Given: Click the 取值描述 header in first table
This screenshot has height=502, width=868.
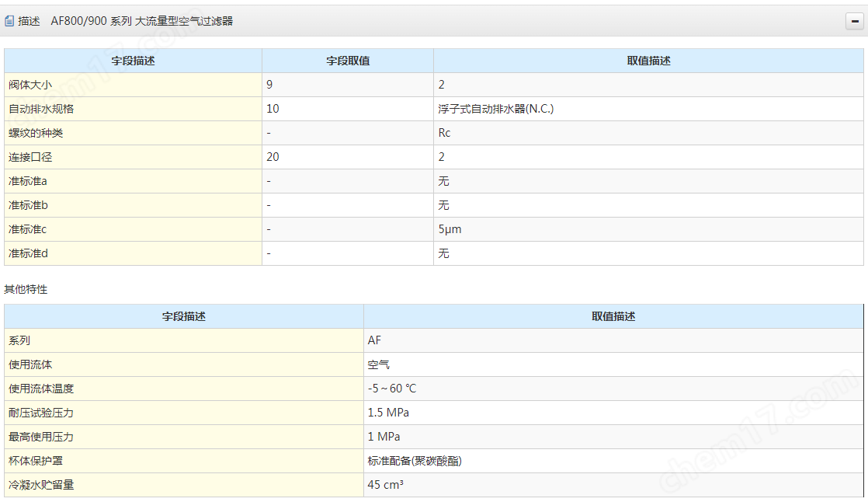Looking at the screenshot, I should pos(648,61).
